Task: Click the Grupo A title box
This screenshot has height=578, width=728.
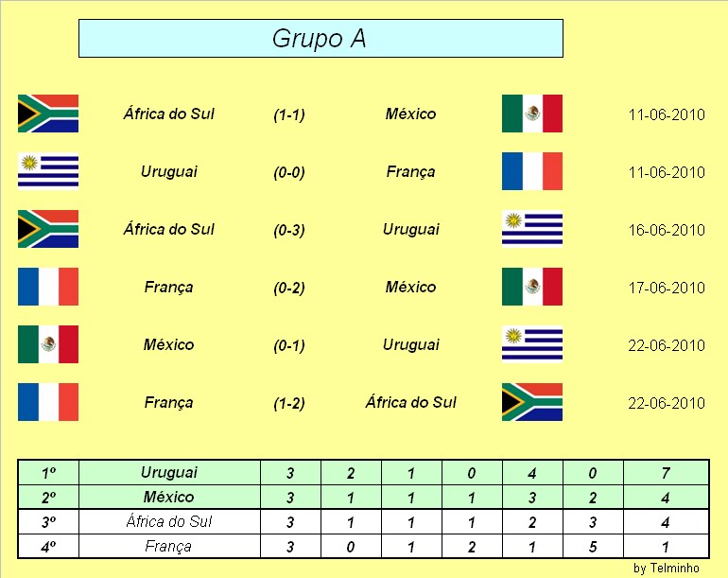Action: (x=321, y=39)
